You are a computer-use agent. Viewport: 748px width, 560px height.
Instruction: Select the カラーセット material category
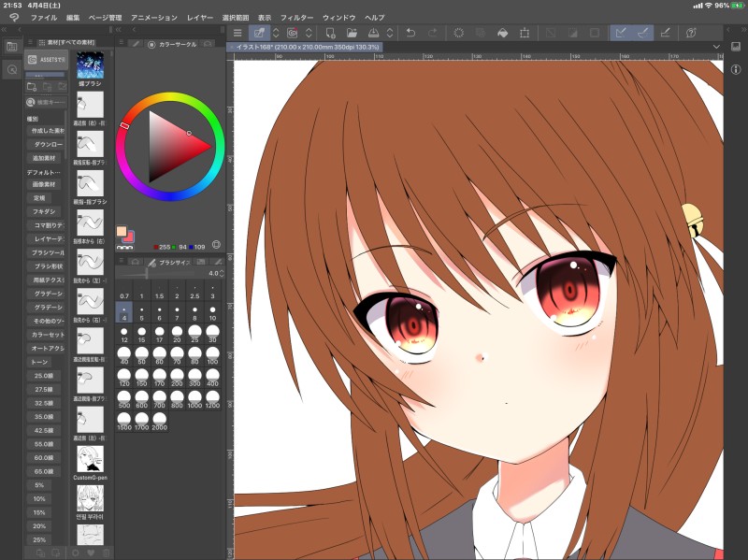pos(48,335)
